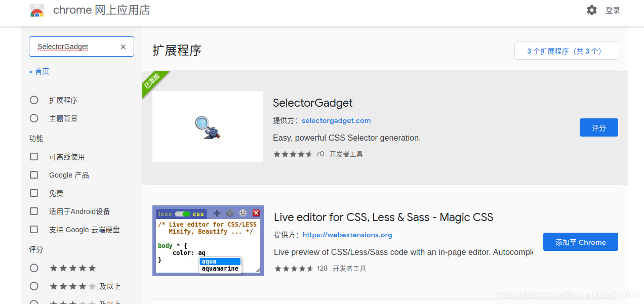The image size is (644, 304).
Task: Click the chrome 网上应用店 header title
Action: [101, 10]
